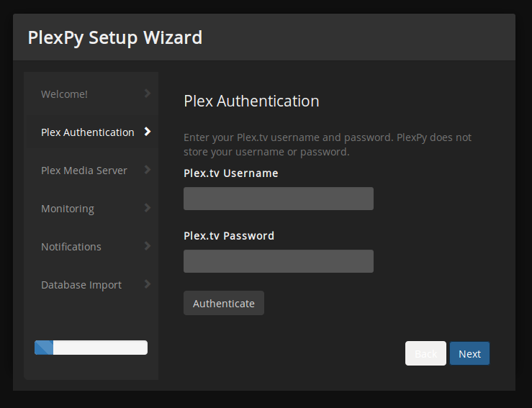Click the Plex.tv credentials instruction text
Viewport: 532px width, 408px height.
[x=328, y=145]
